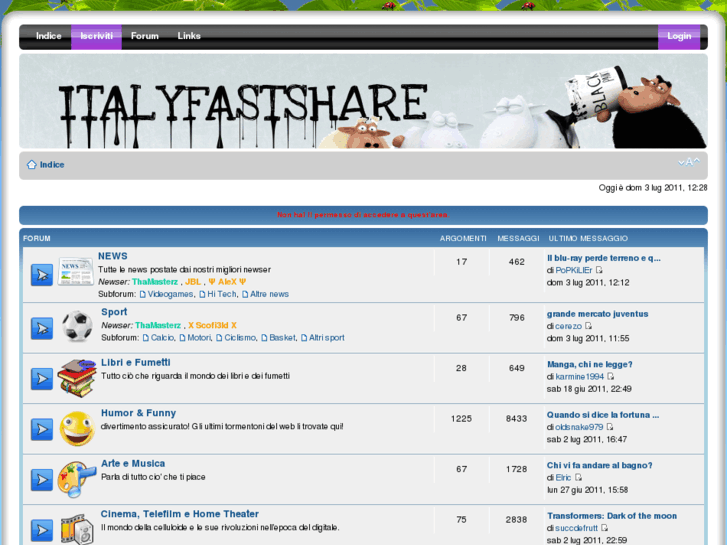Screen dimensions: 727x545
Task: Click the Login button
Action: (x=679, y=36)
